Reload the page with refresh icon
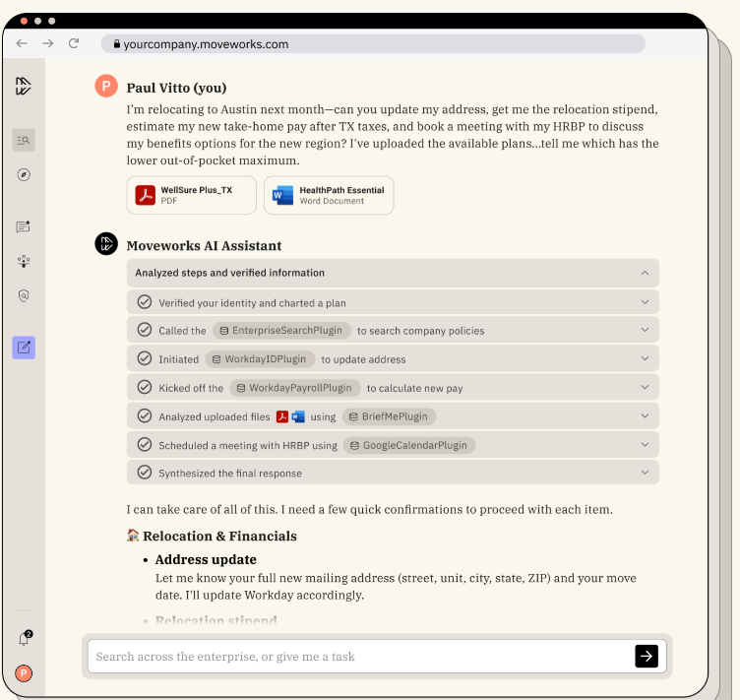Image resolution: width=740 pixels, height=700 pixels. [x=74, y=43]
